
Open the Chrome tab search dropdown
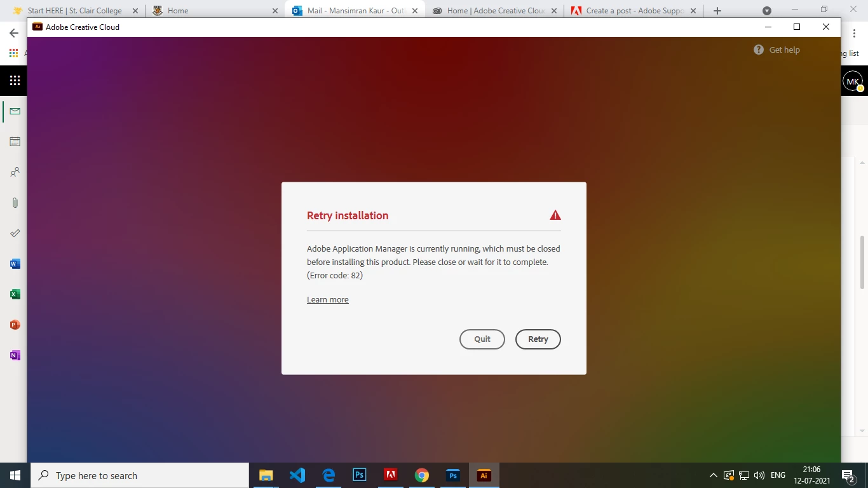click(x=767, y=11)
